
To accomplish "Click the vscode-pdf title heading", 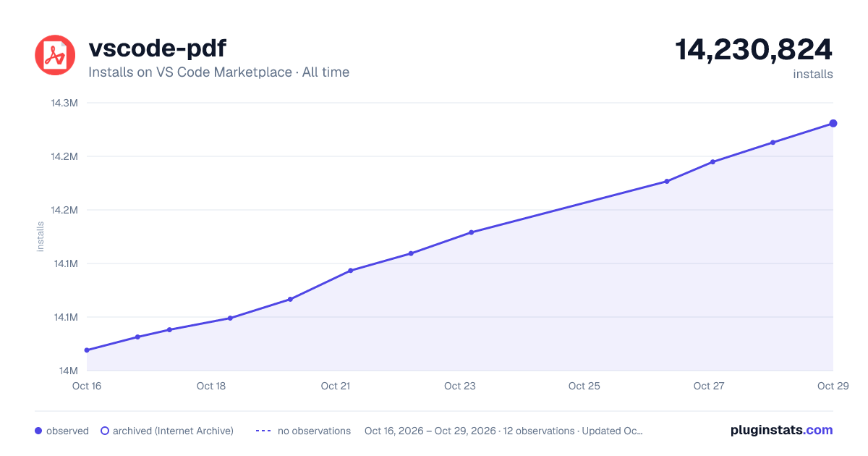I will [x=157, y=49].
